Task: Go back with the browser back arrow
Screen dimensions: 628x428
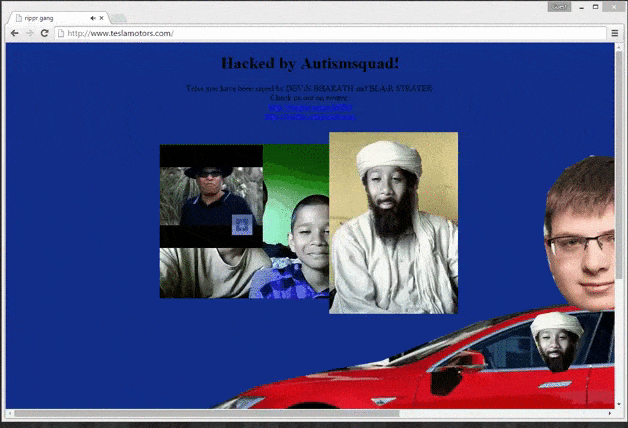Action: pos(15,33)
